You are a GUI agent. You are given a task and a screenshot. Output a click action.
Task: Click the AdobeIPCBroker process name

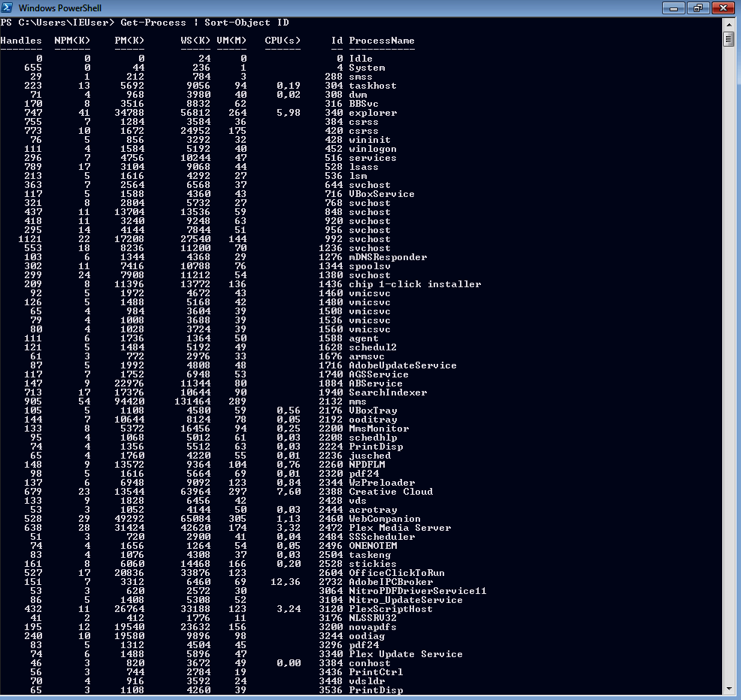point(391,582)
